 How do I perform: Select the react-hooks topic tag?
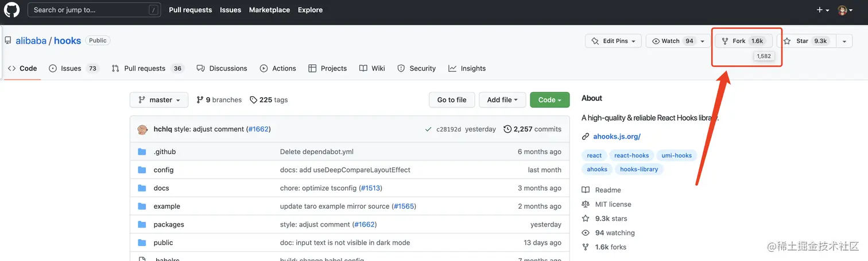tap(631, 155)
